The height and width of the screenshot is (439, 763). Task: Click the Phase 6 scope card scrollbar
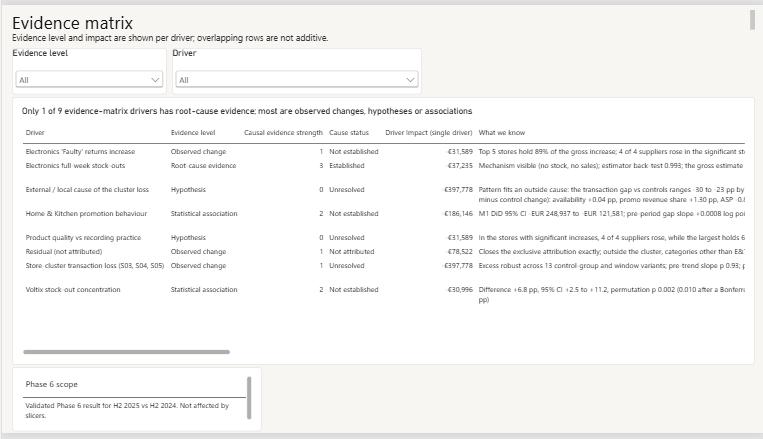tap(249, 398)
